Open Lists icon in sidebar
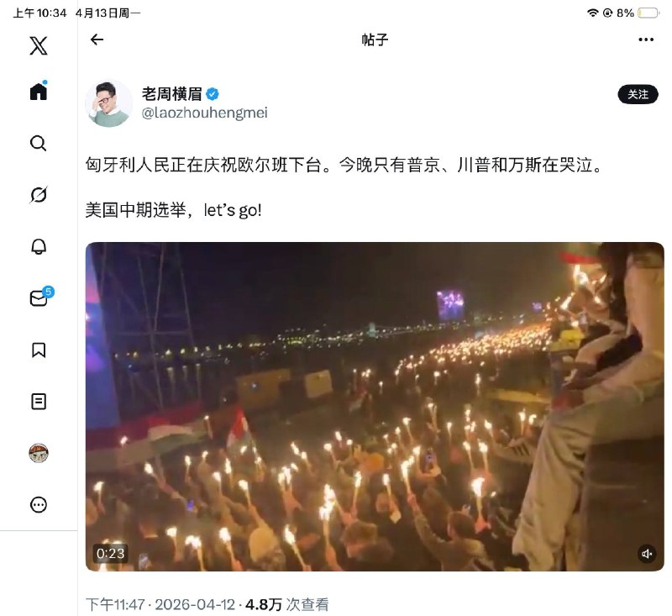 click(37, 402)
